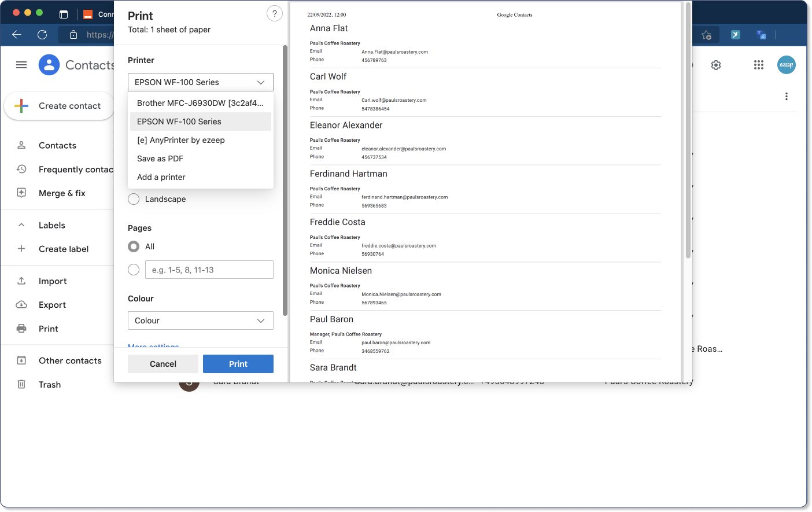The height and width of the screenshot is (512, 812).
Task: Open the Printer selection dropdown
Action: pyautogui.click(x=200, y=82)
